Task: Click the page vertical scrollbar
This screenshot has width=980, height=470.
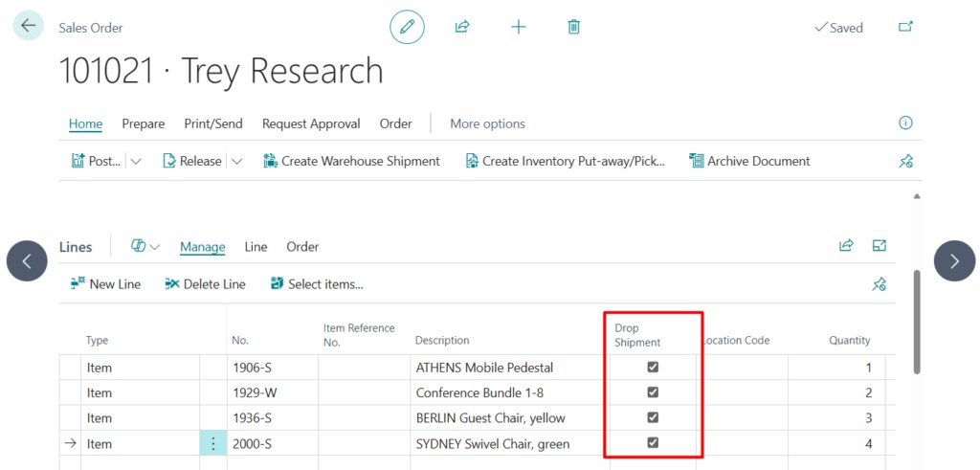Action: click(x=917, y=322)
